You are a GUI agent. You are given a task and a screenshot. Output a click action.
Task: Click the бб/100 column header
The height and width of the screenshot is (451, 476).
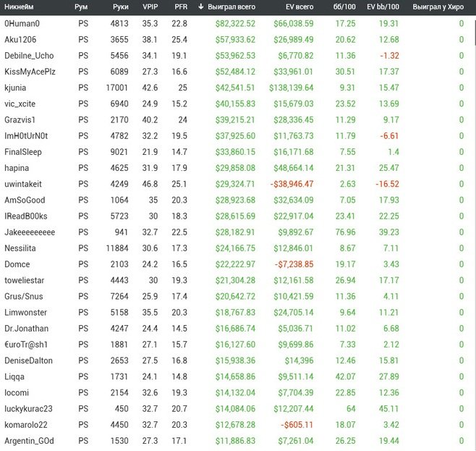pyautogui.click(x=344, y=7)
